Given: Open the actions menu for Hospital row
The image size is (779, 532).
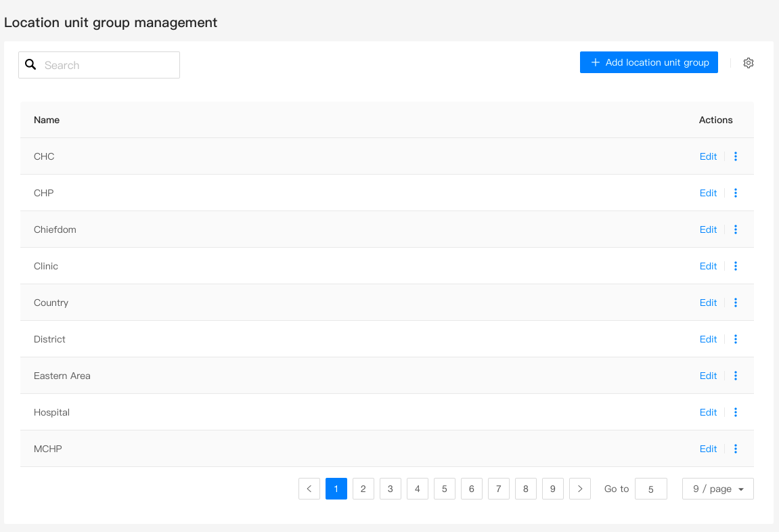Looking at the screenshot, I should [x=736, y=412].
